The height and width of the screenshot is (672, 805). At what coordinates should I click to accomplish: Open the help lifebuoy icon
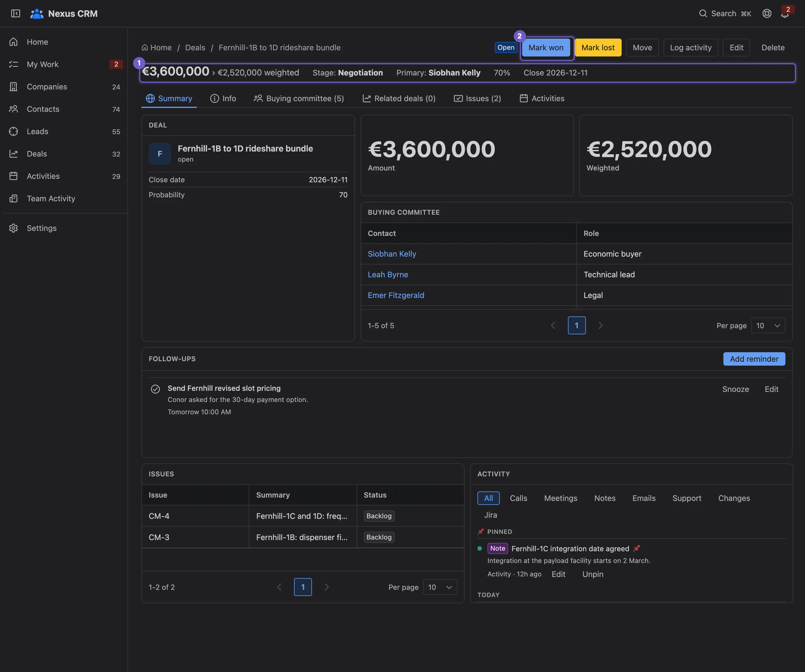coord(767,13)
